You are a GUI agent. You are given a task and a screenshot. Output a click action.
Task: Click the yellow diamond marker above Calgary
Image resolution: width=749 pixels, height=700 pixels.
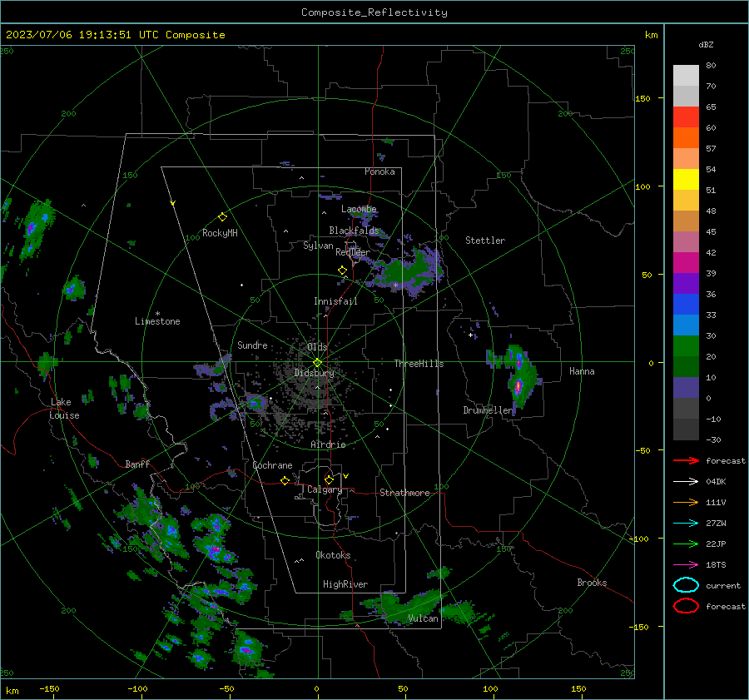[329, 479]
